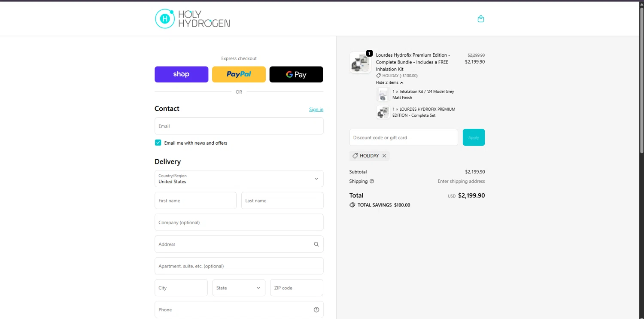The height and width of the screenshot is (319, 644).
Task: Click the Shipping info question icon
Action: pos(372,181)
